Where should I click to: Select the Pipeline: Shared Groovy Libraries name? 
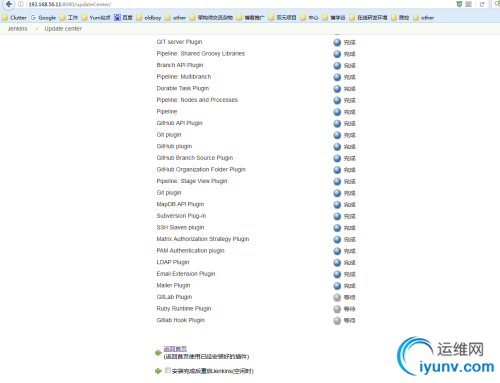[201, 53]
